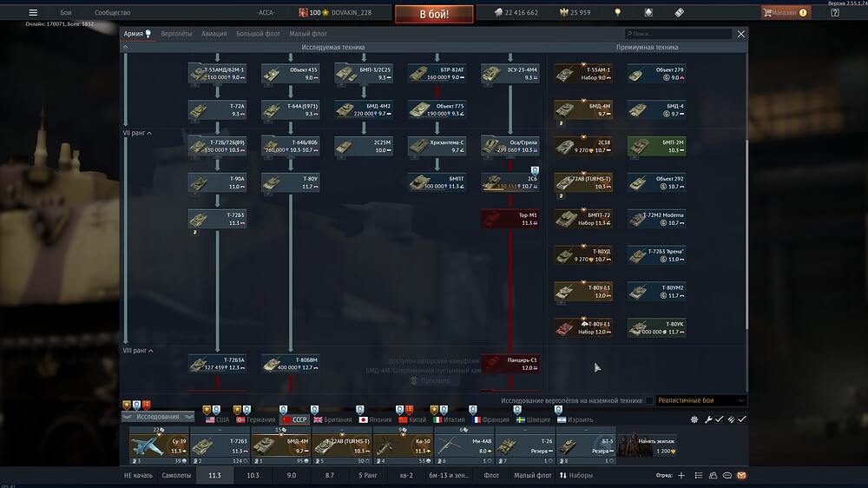Open the Реалистичные бои mode dropdown
Screen dimensions: 868x488
tap(700, 400)
